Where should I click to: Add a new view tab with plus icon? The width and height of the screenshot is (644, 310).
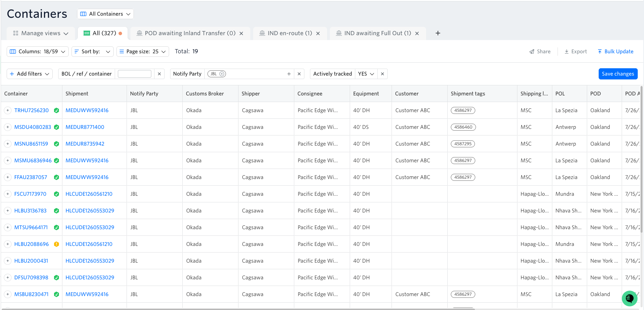point(438,33)
